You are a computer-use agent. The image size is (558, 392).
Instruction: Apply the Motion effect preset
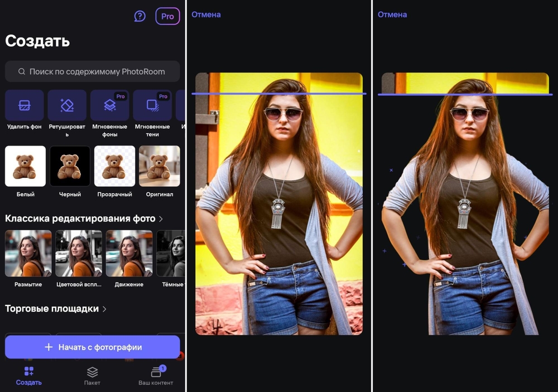[x=129, y=254]
